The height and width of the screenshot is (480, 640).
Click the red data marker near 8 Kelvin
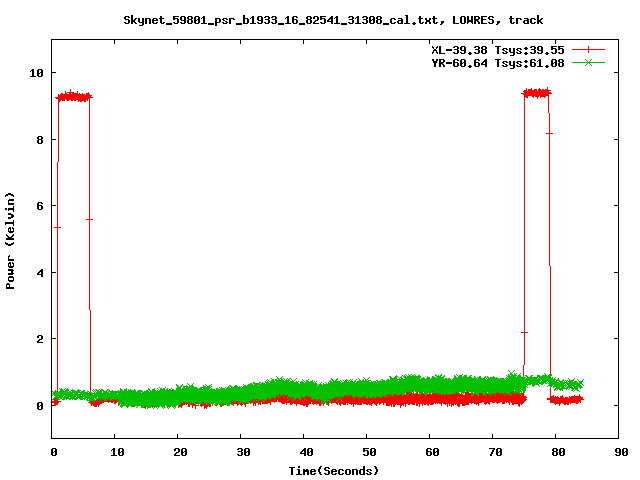pyautogui.click(x=549, y=133)
